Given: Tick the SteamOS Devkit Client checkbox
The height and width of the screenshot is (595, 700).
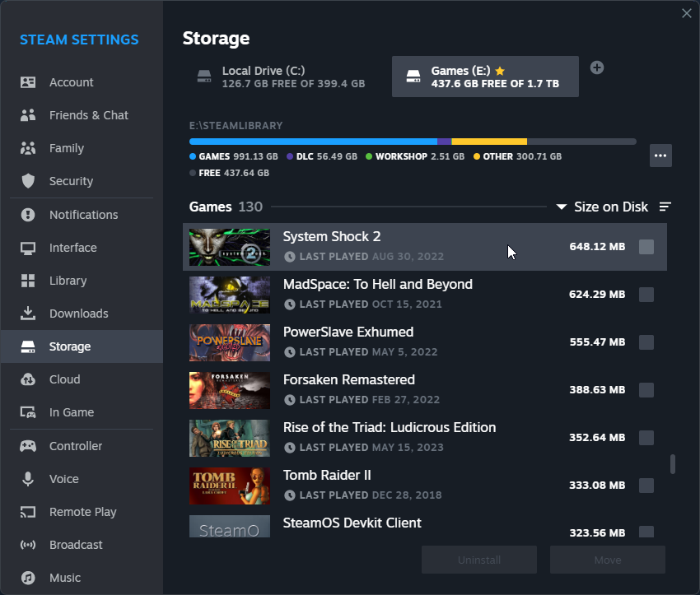Looking at the screenshot, I should pos(646,532).
